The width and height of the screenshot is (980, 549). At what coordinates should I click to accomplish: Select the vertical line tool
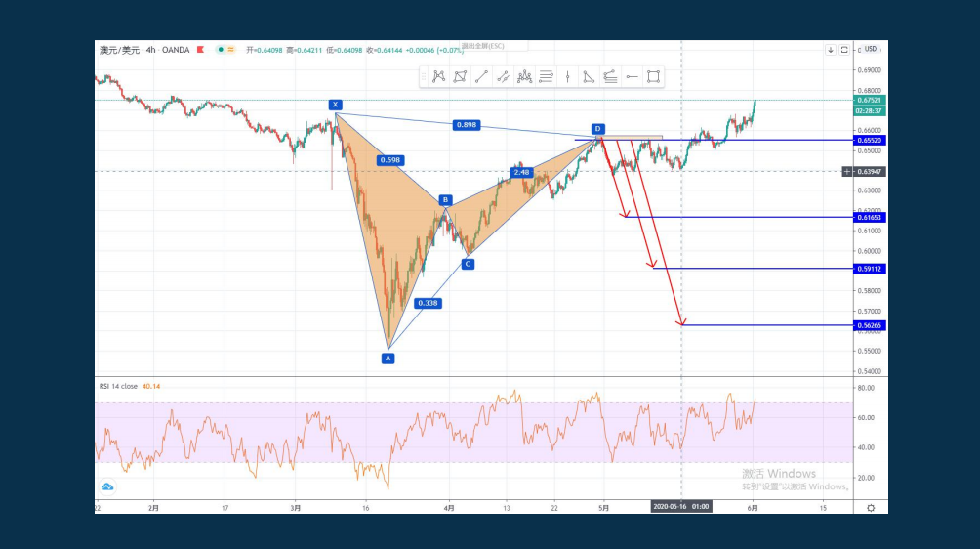567,76
